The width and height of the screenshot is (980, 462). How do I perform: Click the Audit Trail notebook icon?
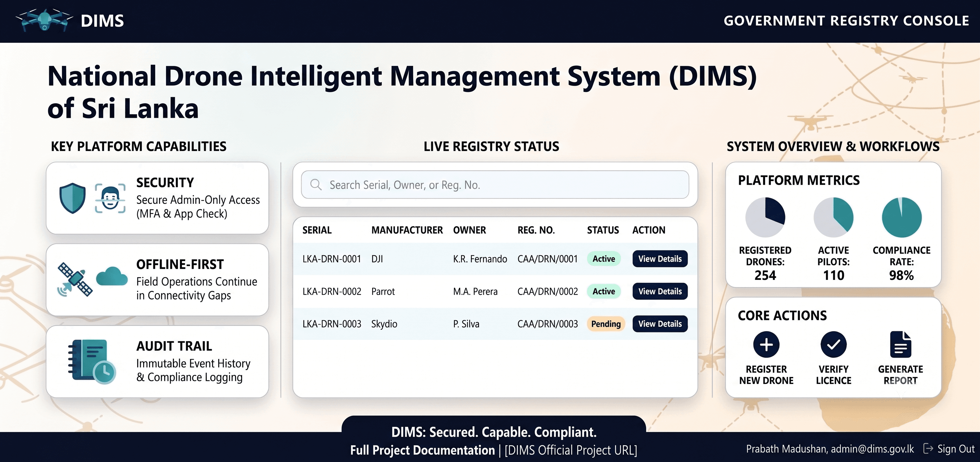[91, 361]
